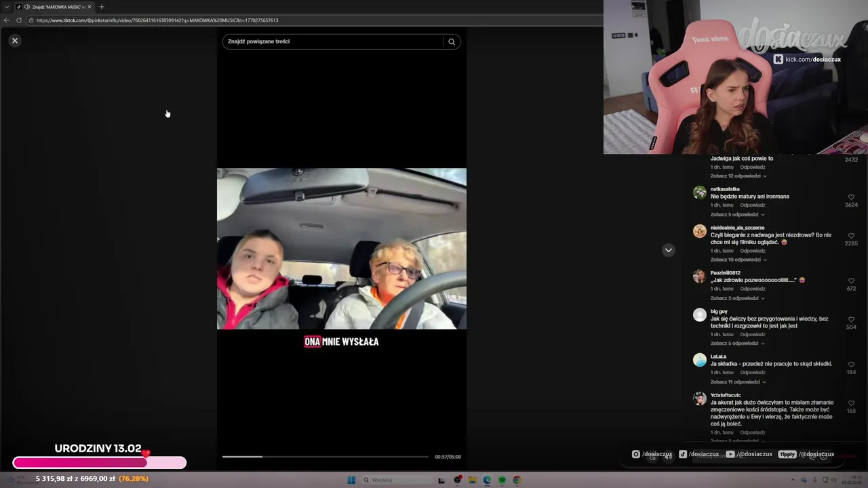868x488 pixels.
Task: Focus the 'Znajdź powiązane treści' search field
Action: (332, 41)
